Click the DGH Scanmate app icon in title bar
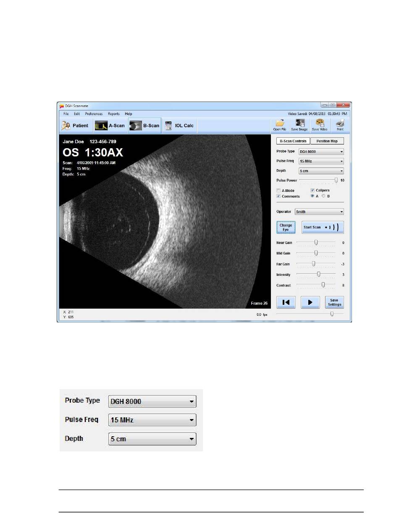Viewport: 399px width, 532px height. pos(62,106)
